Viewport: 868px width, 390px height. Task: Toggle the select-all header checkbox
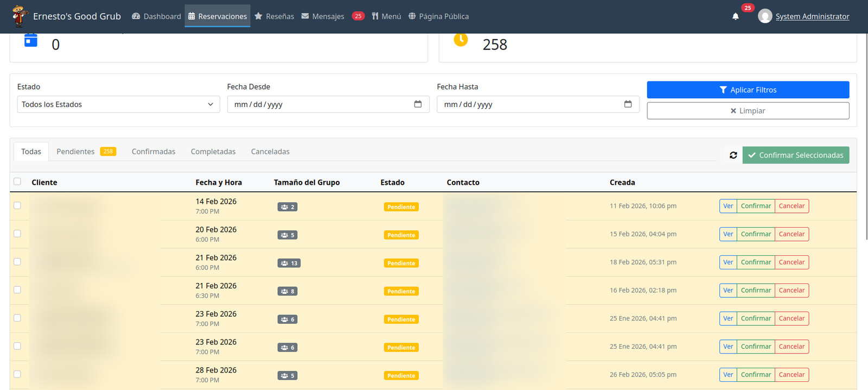pos(17,181)
